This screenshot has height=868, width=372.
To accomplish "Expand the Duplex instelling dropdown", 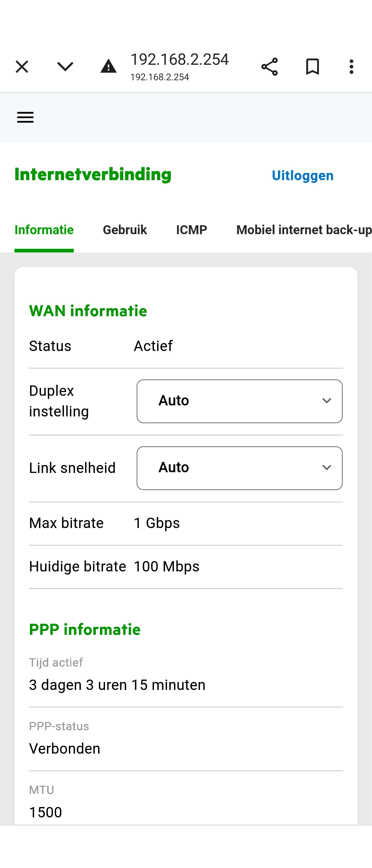I will click(239, 401).
